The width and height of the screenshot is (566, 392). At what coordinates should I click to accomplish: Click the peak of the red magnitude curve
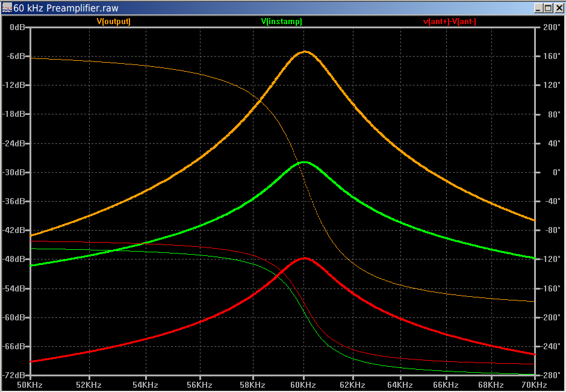305,258
